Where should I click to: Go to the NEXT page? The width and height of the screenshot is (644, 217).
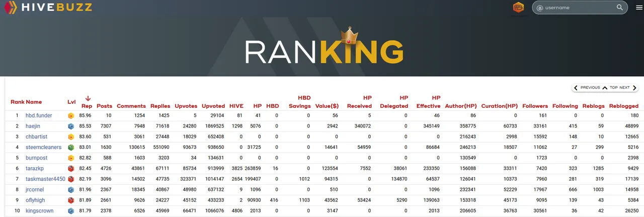point(628,88)
